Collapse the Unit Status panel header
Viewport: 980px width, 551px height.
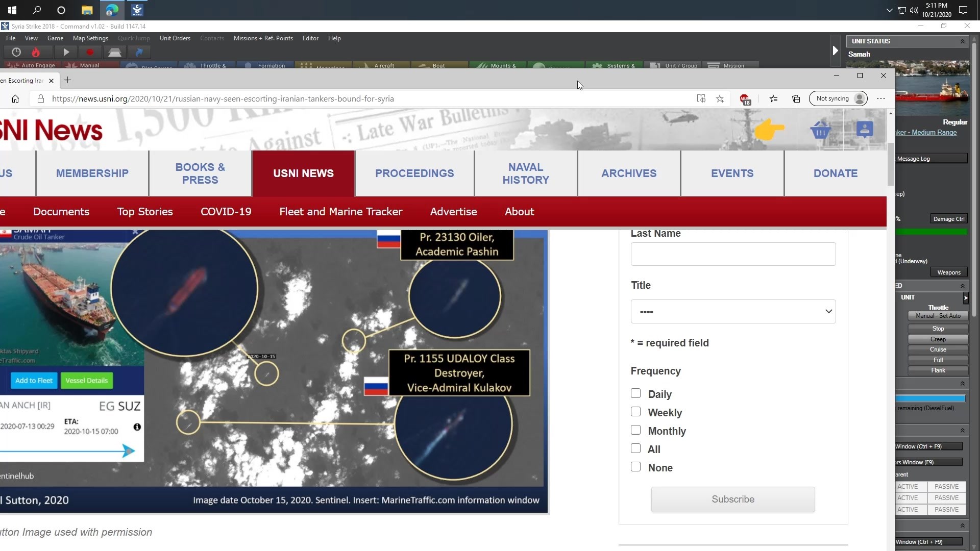point(963,41)
